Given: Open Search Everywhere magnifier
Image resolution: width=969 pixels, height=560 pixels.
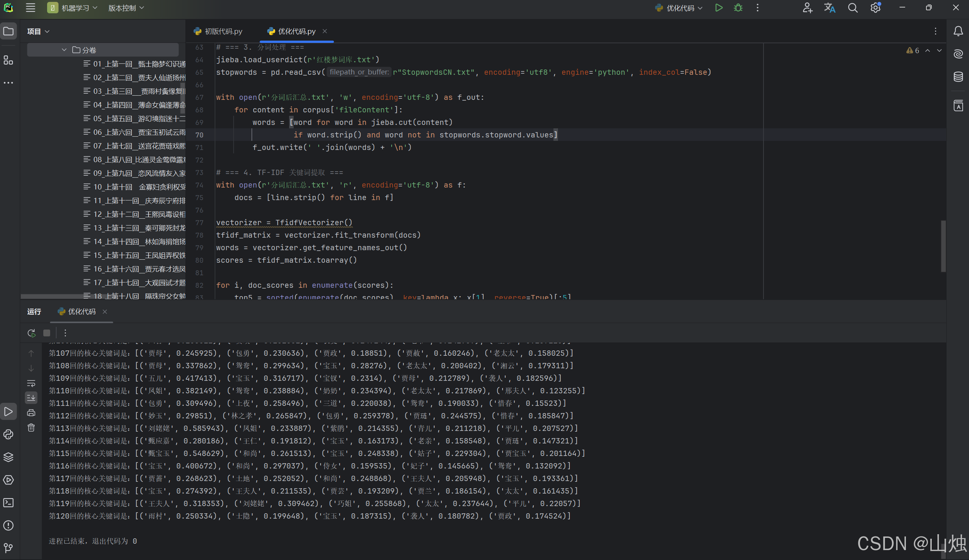Looking at the screenshot, I should click(852, 8).
